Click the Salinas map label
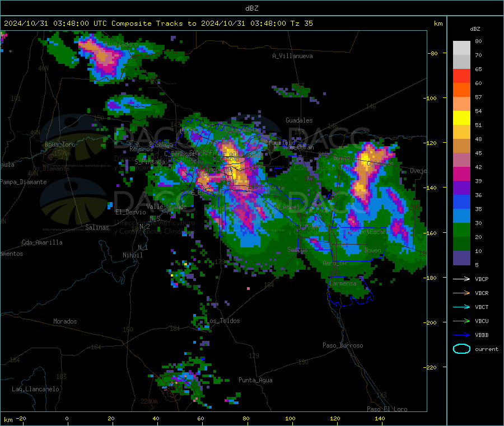Viewport: 504px width, 426px height. pyautogui.click(x=97, y=227)
